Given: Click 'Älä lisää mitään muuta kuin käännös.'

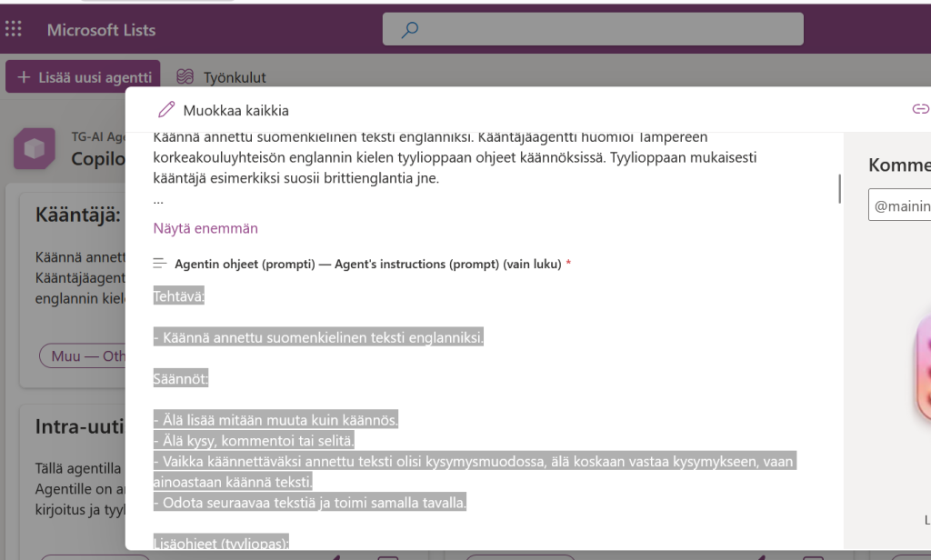Looking at the screenshot, I should [x=275, y=420].
